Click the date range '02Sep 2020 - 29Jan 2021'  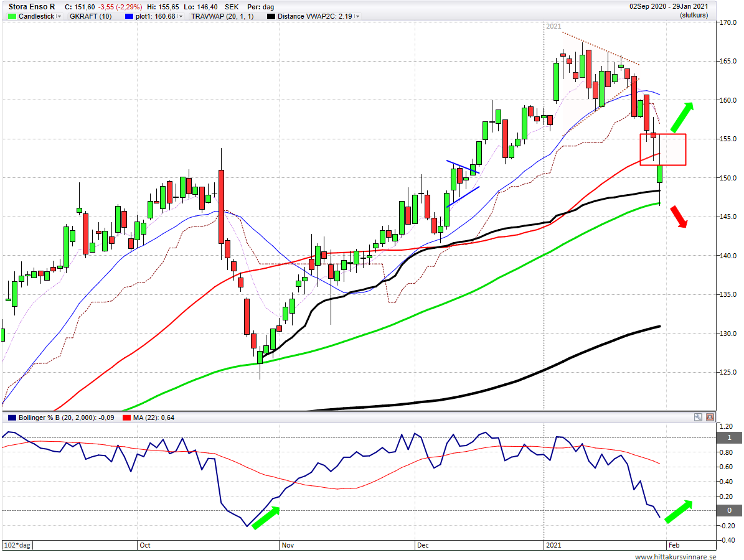point(669,6)
